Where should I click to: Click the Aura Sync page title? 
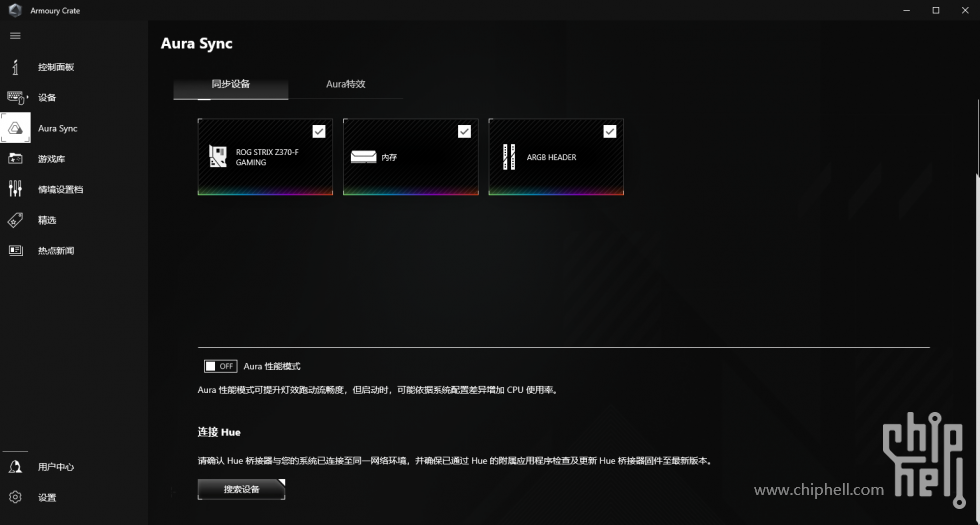[197, 44]
